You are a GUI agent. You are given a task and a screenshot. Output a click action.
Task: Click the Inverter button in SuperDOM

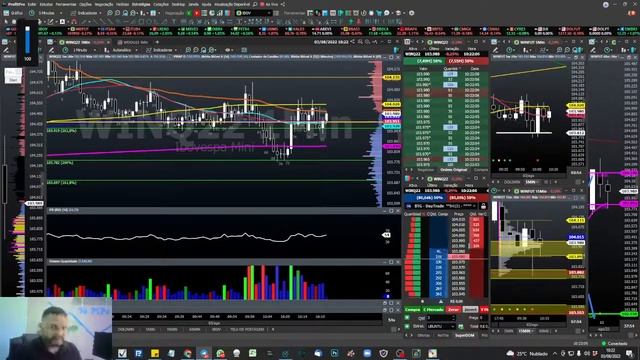(x=470, y=310)
